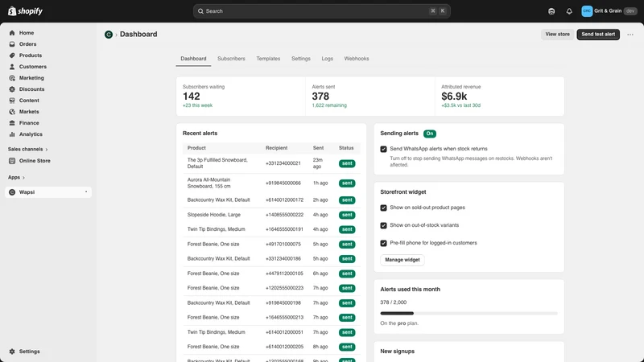Open the Home icon in sidebar
This screenshot has width=644, height=362.
pyautogui.click(x=12, y=33)
